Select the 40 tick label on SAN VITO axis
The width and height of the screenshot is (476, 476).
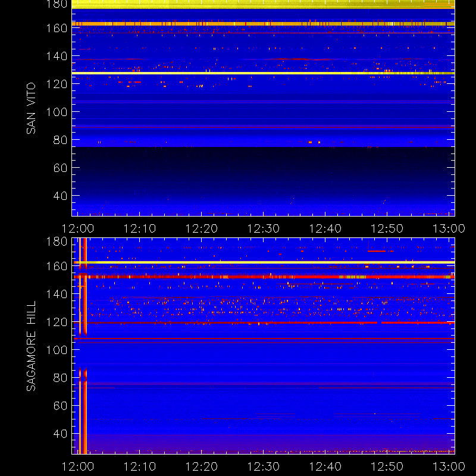pyautogui.click(x=60, y=196)
